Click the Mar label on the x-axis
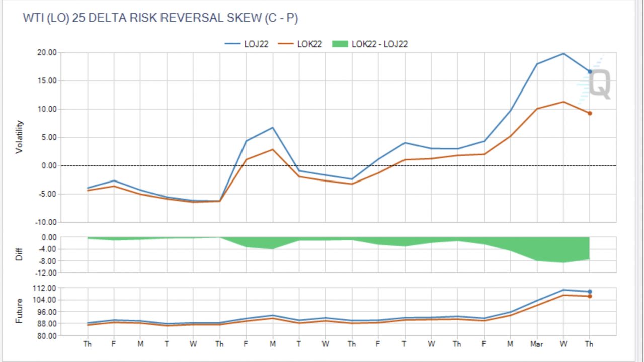Viewport: 644px width, 362px height. pyautogui.click(x=536, y=344)
